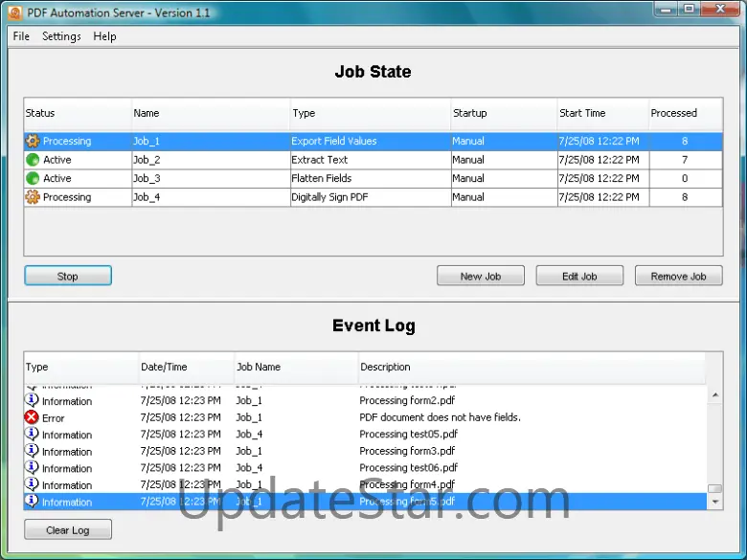
Task: Open the Settings menu
Action: (x=61, y=36)
